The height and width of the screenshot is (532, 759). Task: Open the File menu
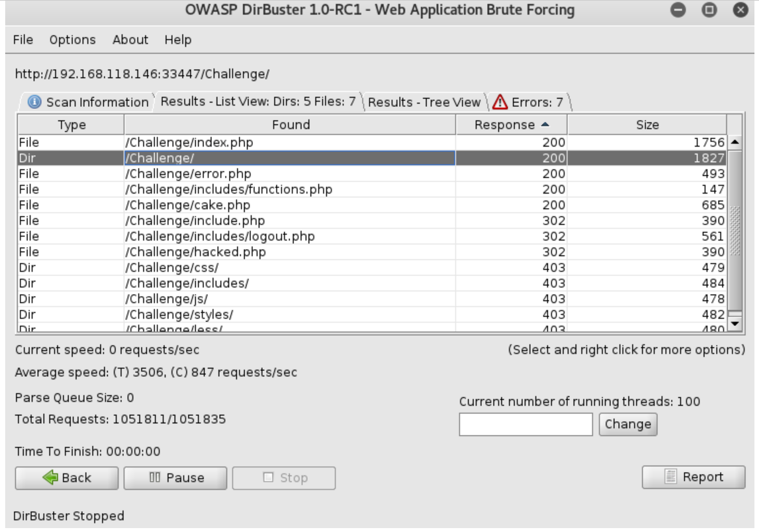coord(23,40)
